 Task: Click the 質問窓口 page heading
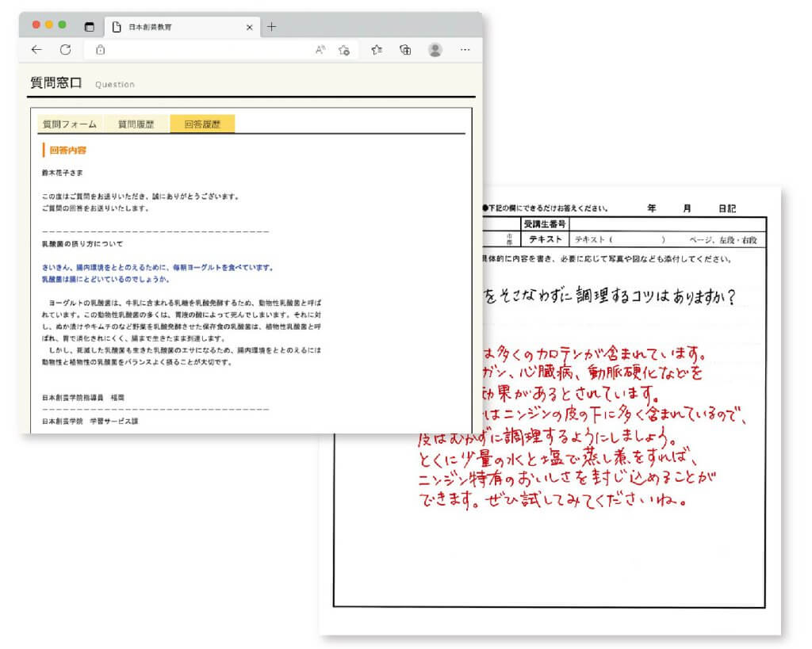(56, 82)
